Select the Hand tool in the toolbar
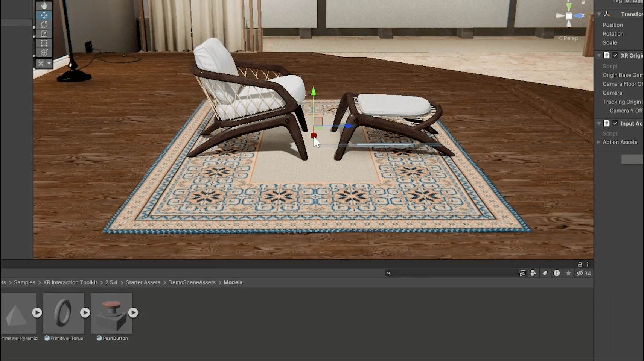644x361 pixels. pos(44,5)
